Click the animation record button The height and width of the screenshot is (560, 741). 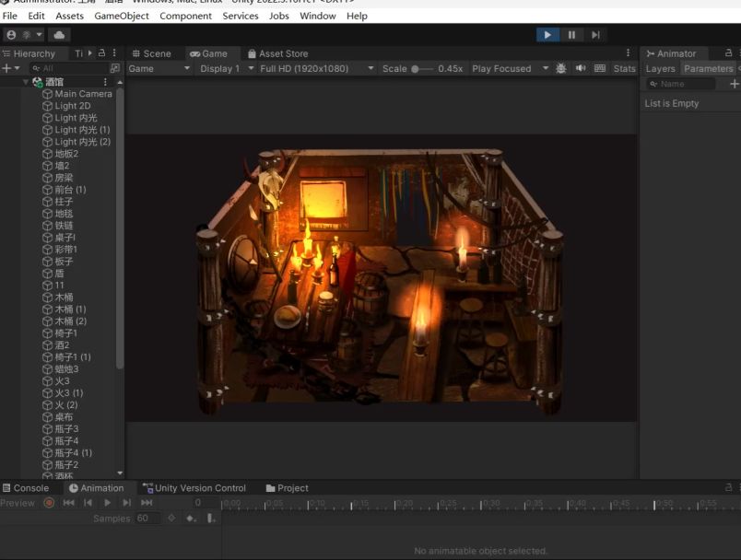point(49,503)
